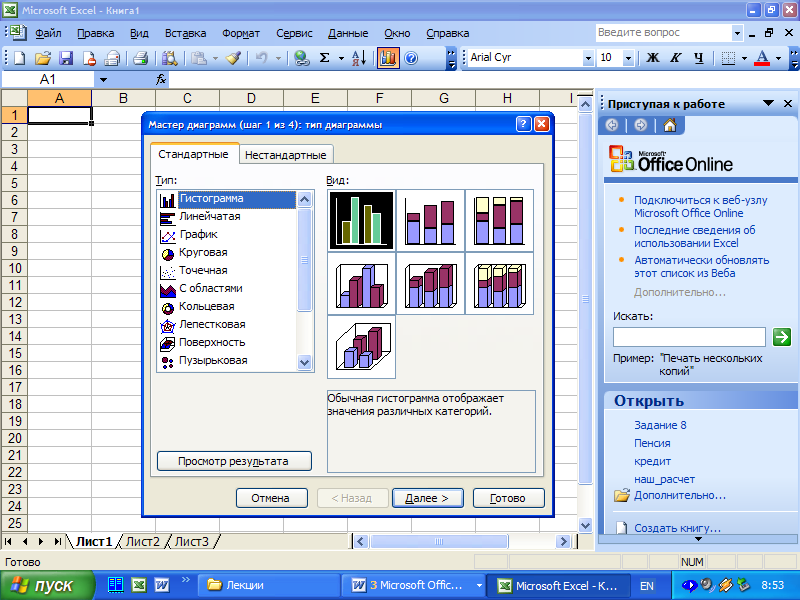Open the Задание 8 recent file link
This screenshot has height=600, width=800.
tap(660, 425)
